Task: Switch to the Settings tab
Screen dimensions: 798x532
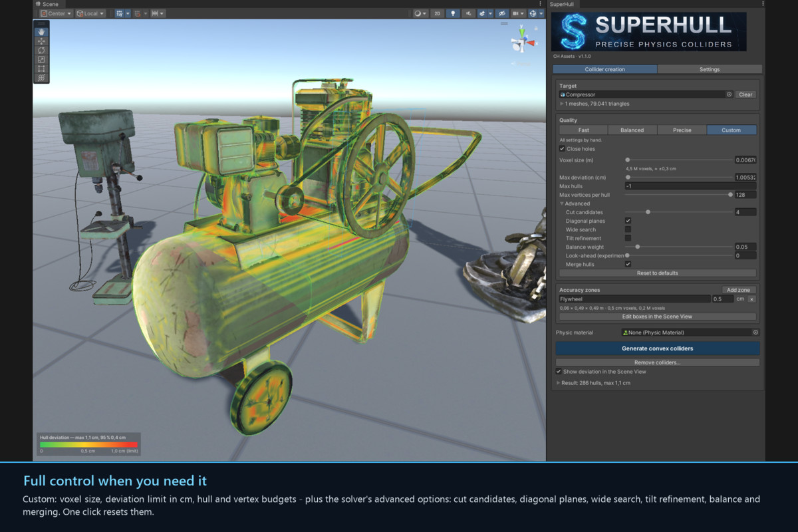Action: click(710, 69)
